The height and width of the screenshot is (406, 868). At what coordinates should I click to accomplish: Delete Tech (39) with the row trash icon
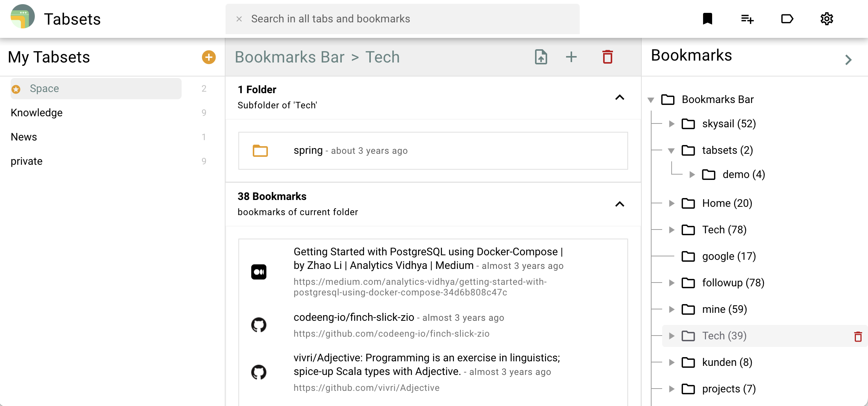coord(858,336)
